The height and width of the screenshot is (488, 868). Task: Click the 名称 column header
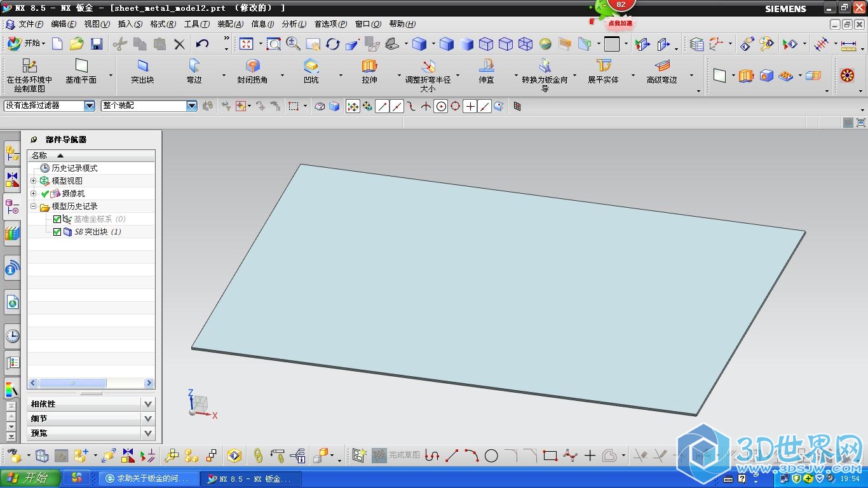(x=91, y=155)
